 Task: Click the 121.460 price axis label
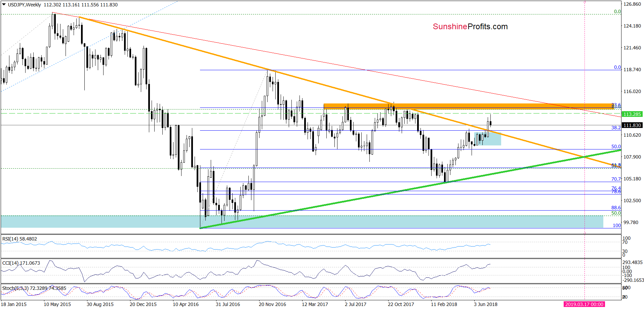[632, 48]
